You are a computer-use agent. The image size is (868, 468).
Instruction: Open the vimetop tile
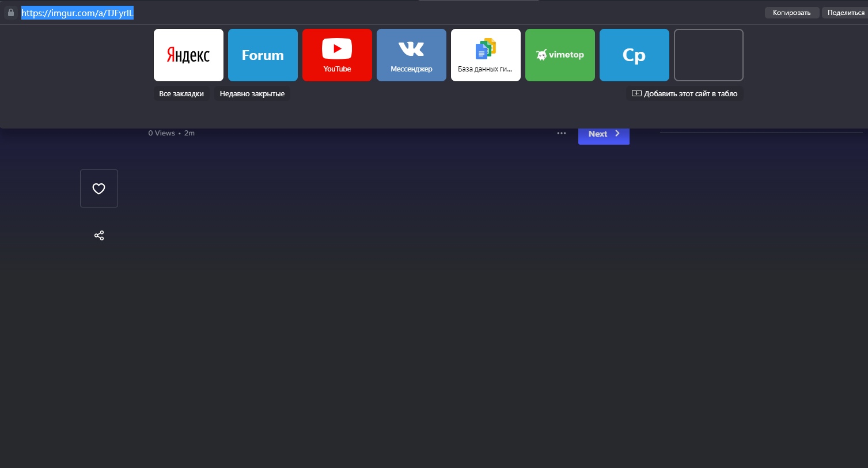560,55
